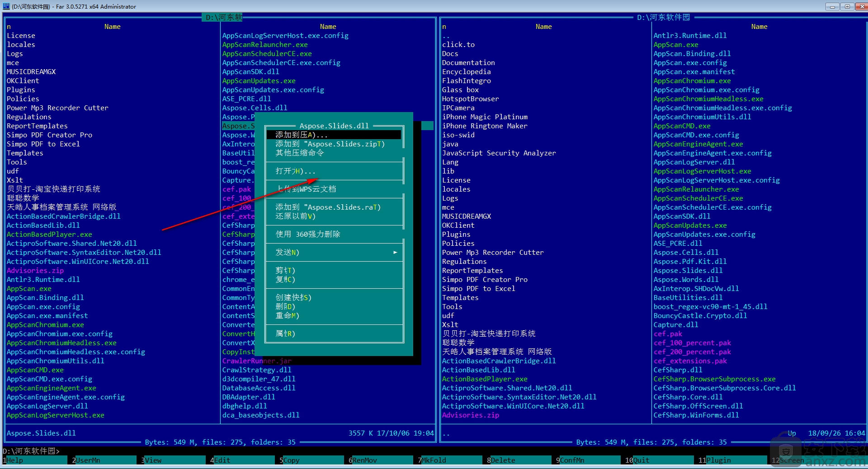Select 使用 360强力删除 menu item
Image resolution: width=868 pixels, height=469 pixels.
pos(334,234)
